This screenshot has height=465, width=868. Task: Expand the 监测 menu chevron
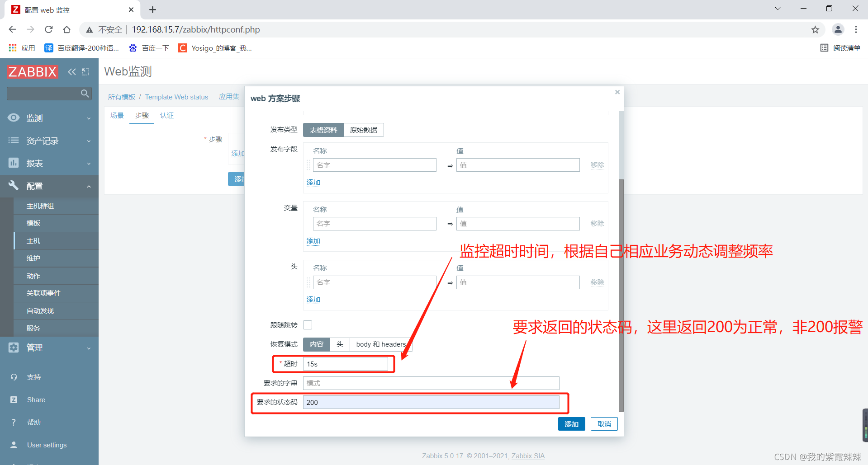point(89,118)
